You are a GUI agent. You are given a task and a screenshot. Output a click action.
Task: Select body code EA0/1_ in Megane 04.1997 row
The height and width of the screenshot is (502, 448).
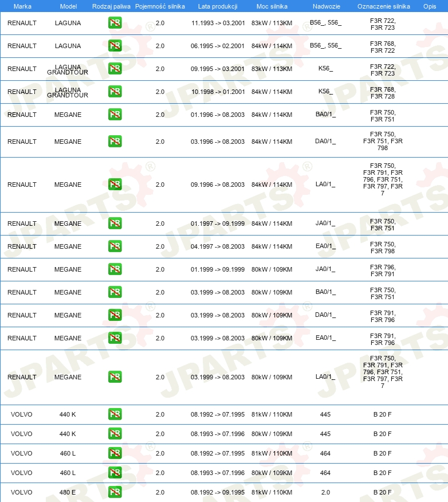(x=325, y=246)
